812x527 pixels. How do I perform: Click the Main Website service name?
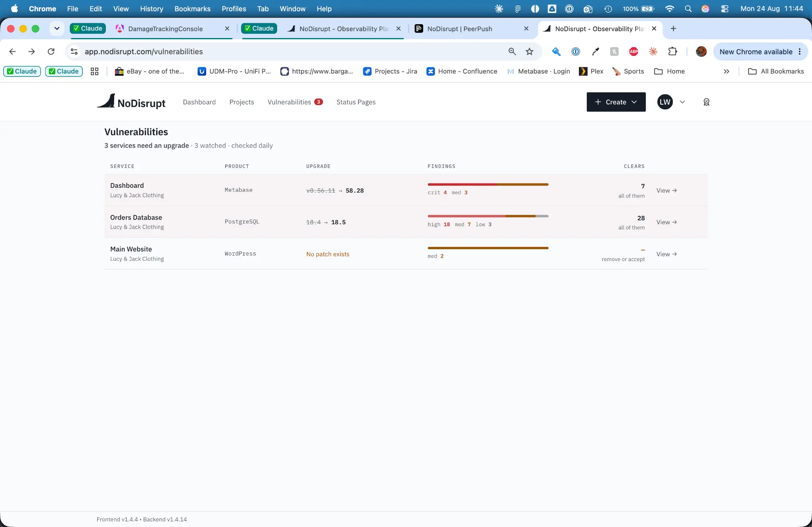pos(131,249)
